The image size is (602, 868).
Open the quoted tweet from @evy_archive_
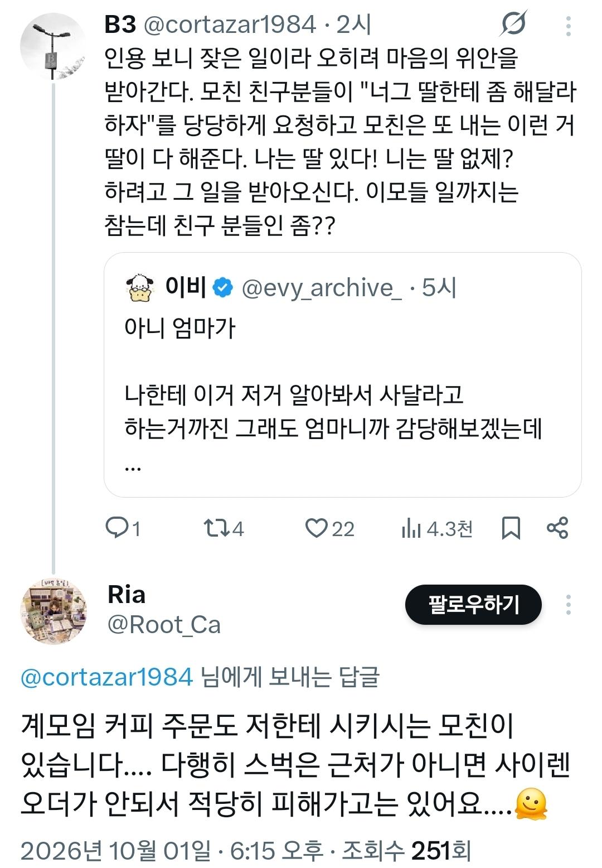[343, 374]
